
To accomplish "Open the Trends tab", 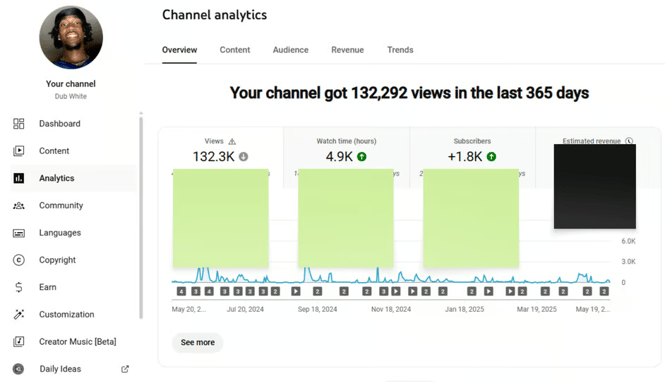I will (x=400, y=50).
